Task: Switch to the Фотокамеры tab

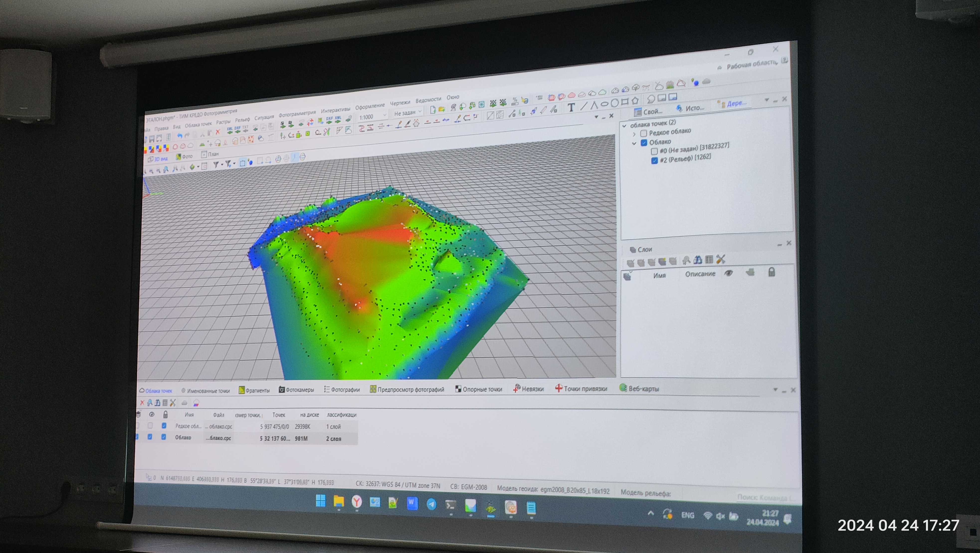Action: [296, 390]
